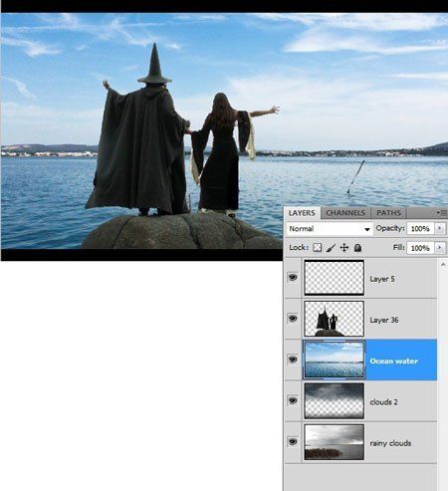This screenshot has height=491, width=448.
Task: Select Layer 36 thumbnail
Action: pyautogui.click(x=335, y=319)
